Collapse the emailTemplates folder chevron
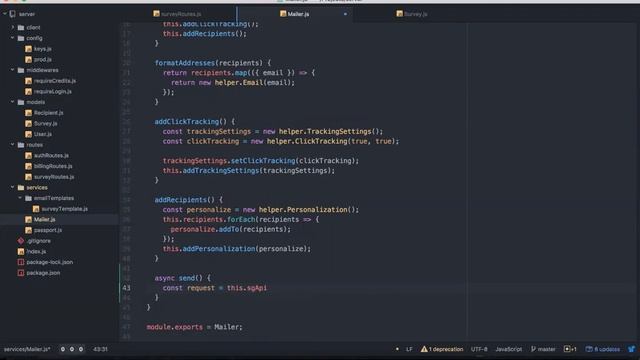This screenshot has height=360, width=640. (x=20, y=198)
